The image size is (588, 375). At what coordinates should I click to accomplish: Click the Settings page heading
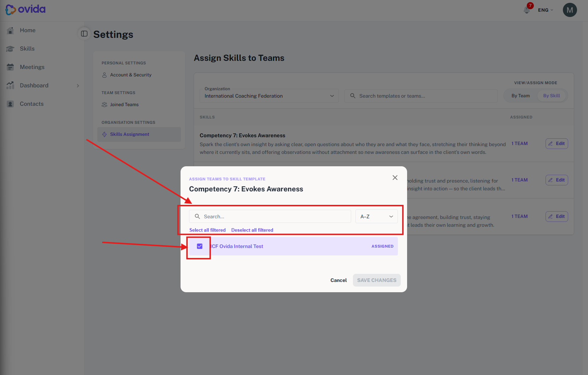click(113, 34)
